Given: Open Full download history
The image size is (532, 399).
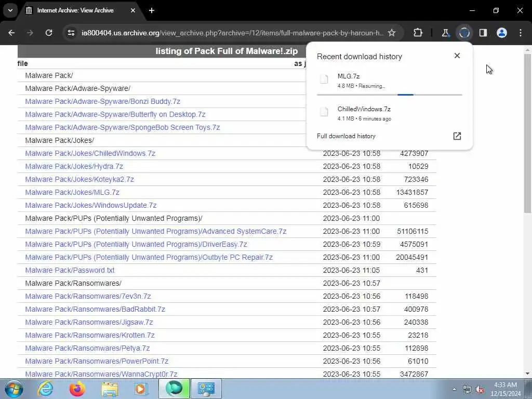Looking at the screenshot, I should click(346, 136).
